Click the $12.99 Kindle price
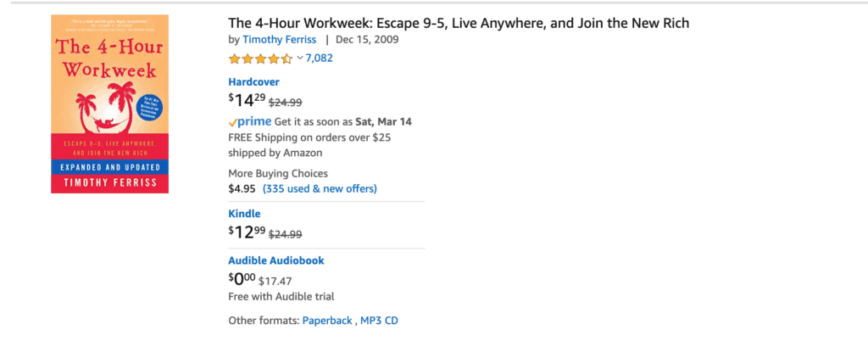Image resolution: width=868 pixels, height=341 pixels. (247, 232)
